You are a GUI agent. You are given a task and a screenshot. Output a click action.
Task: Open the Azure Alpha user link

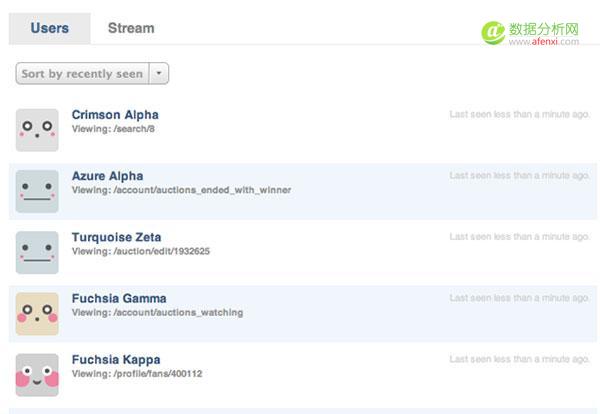point(108,176)
